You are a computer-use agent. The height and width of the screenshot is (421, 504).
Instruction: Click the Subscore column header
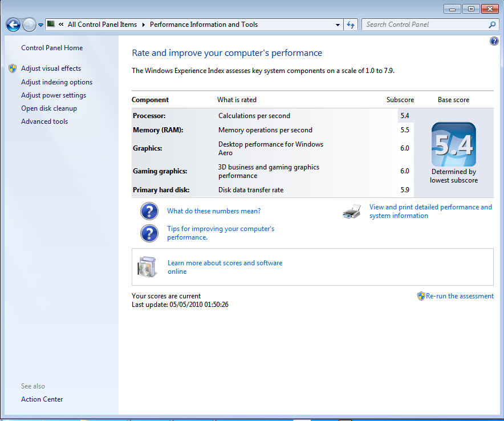(400, 100)
